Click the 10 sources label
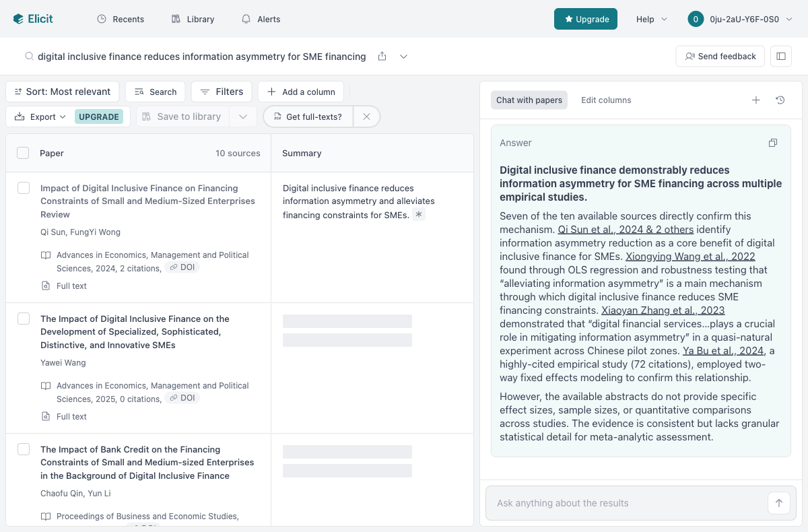Image resolution: width=808 pixels, height=532 pixels. click(238, 153)
